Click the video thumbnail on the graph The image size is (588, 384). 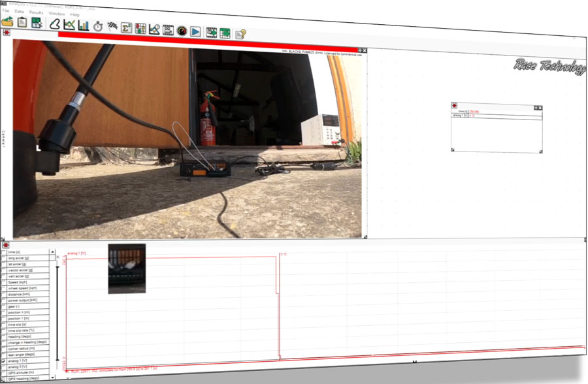click(127, 268)
